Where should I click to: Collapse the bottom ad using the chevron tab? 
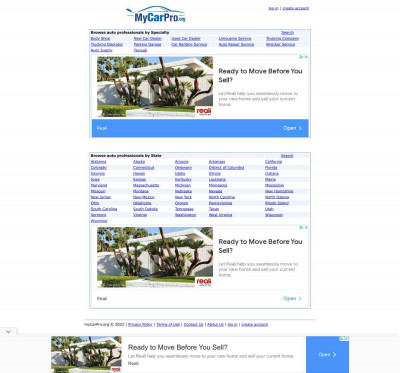(8, 332)
